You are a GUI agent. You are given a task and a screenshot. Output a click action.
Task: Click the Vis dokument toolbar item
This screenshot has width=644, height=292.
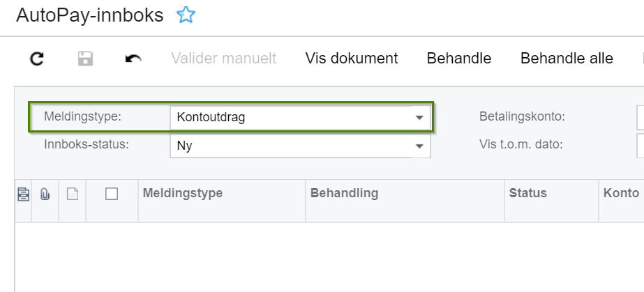352,59
